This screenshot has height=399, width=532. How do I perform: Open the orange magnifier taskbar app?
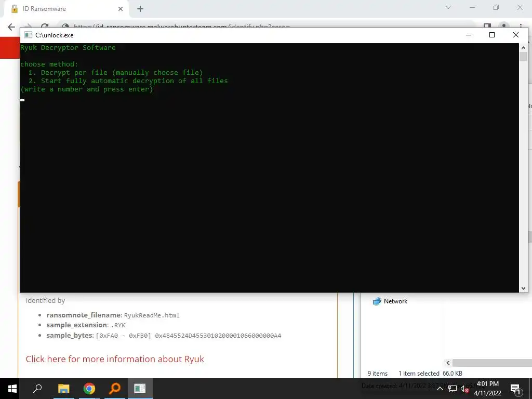[x=115, y=389]
